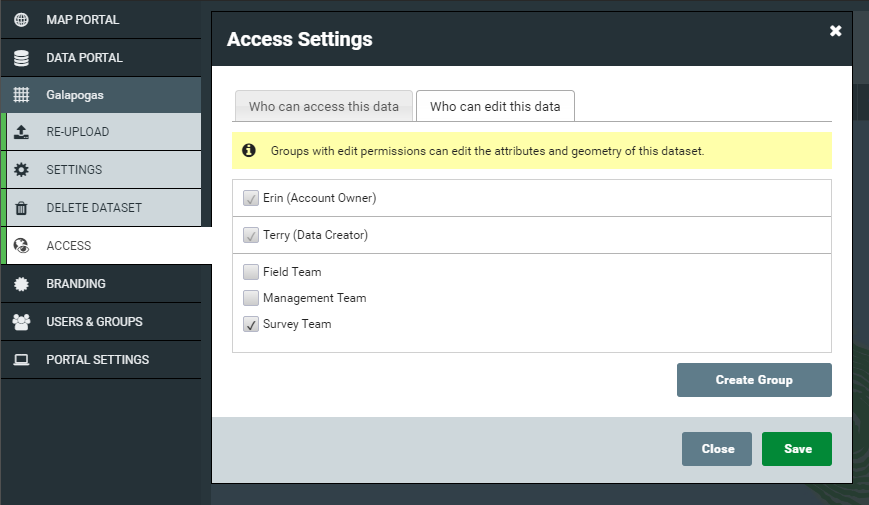This screenshot has width=869, height=505.
Task: Save the access settings
Action: coord(796,449)
